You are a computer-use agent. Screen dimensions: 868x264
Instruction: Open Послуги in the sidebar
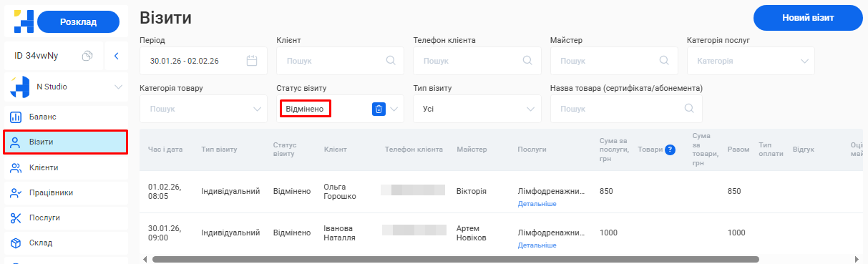(66, 217)
